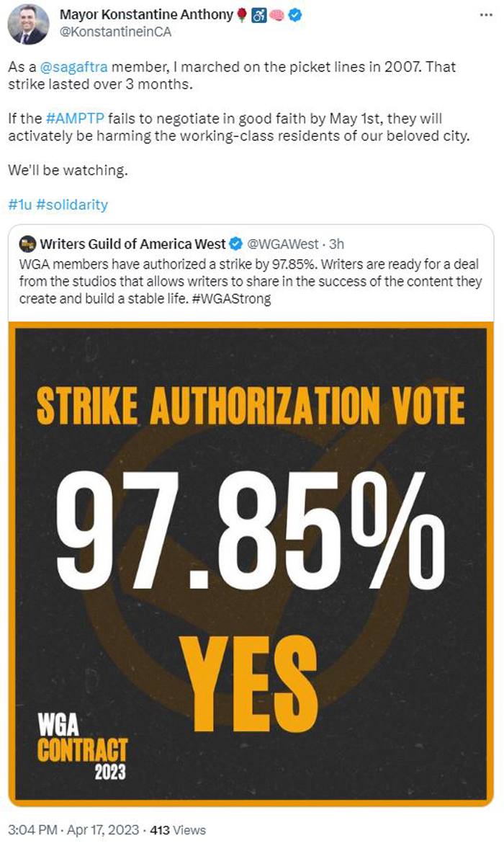Open the @sagaftra mention link
The image size is (504, 846).
click(x=74, y=67)
